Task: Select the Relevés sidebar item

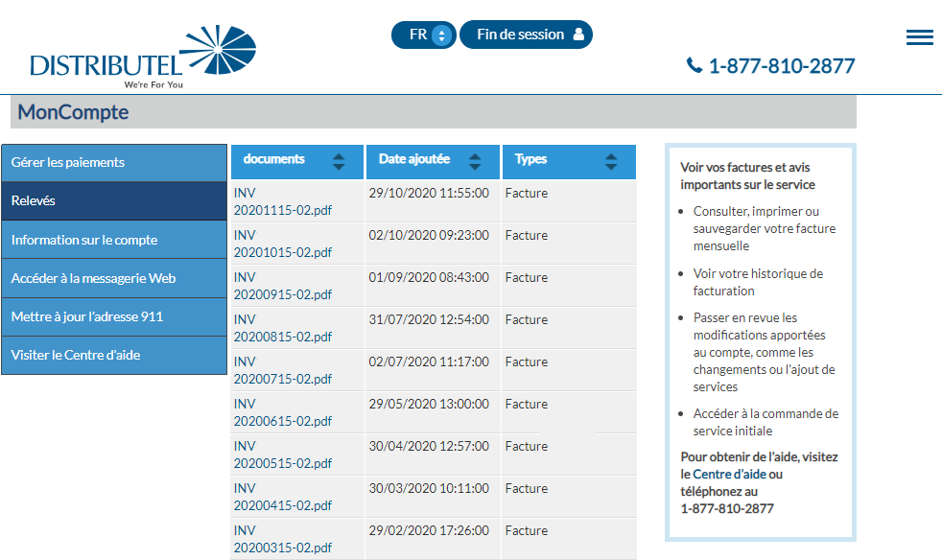Action: click(x=114, y=200)
